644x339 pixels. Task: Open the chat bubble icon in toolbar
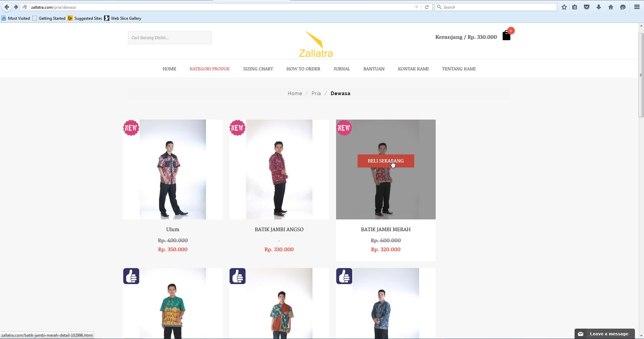623,7
